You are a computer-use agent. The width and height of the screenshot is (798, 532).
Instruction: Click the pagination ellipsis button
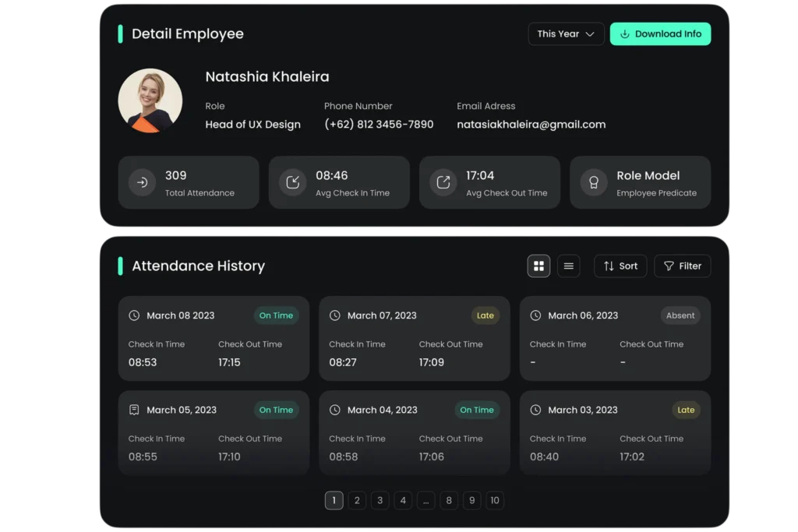[x=425, y=500]
